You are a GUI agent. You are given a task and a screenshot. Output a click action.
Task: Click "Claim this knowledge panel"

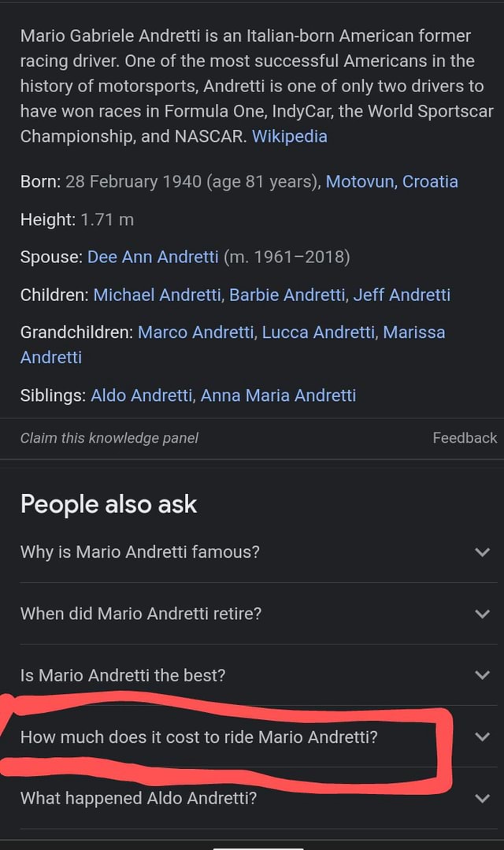pos(109,438)
